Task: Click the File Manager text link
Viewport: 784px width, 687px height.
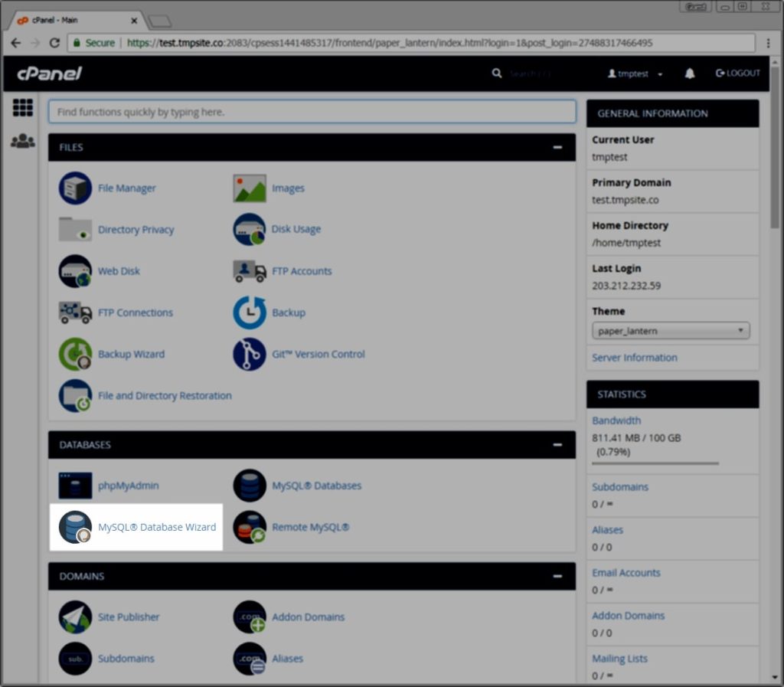Action: [127, 188]
